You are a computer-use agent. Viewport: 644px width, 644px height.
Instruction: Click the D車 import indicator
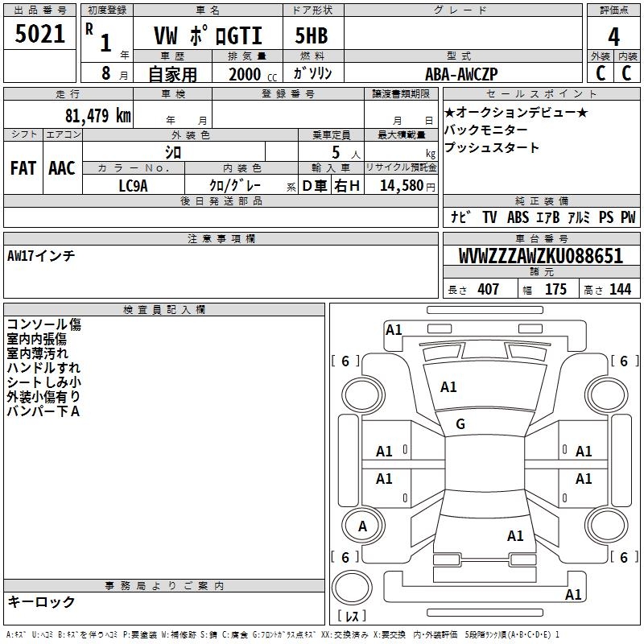coord(315,186)
